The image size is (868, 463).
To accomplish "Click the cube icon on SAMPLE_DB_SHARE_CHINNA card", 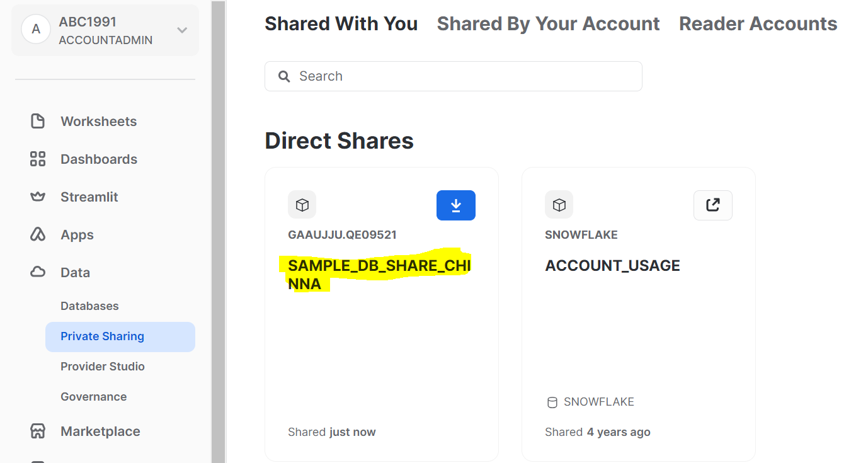I will [x=302, y=205].
